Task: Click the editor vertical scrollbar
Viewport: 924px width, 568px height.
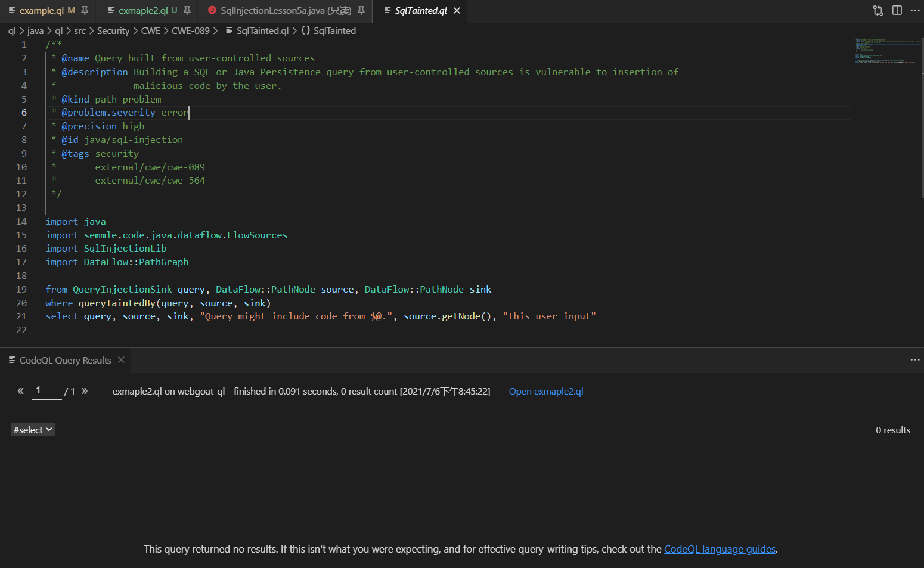Action: [922, 119]
